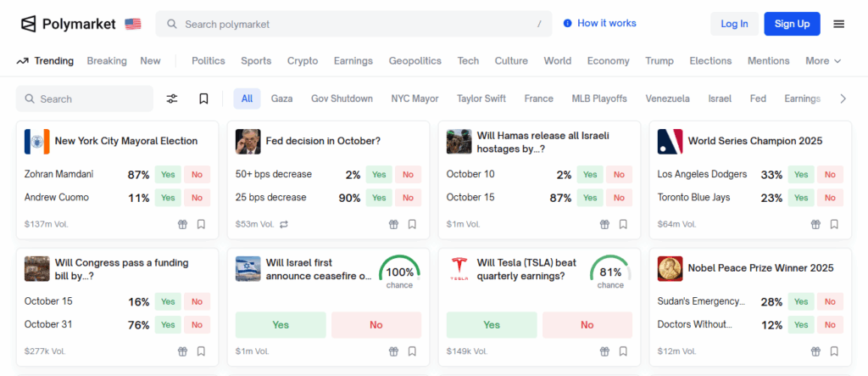868x376 pixels.
Task: Click the repeat icon on Fed decision card
Action: [285, 225]
